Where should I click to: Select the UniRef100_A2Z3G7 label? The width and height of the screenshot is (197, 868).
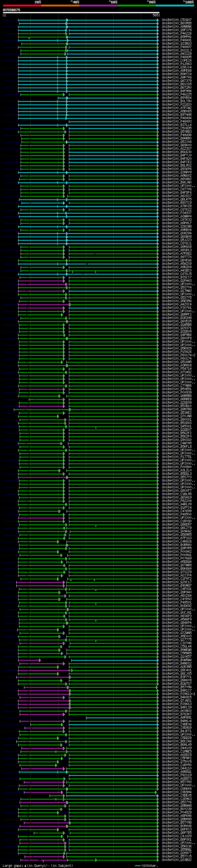(177, 149)
